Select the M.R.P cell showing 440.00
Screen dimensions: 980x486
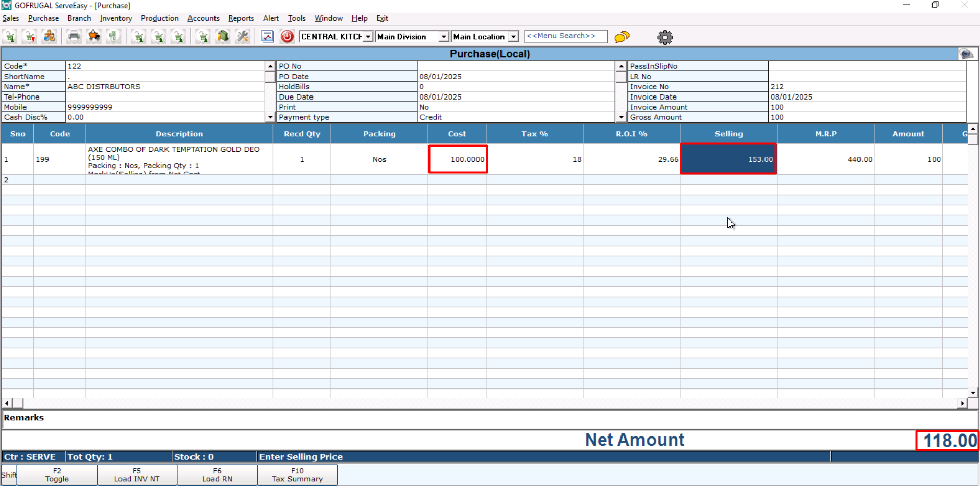pyautogui.click(x=825, y=159)
